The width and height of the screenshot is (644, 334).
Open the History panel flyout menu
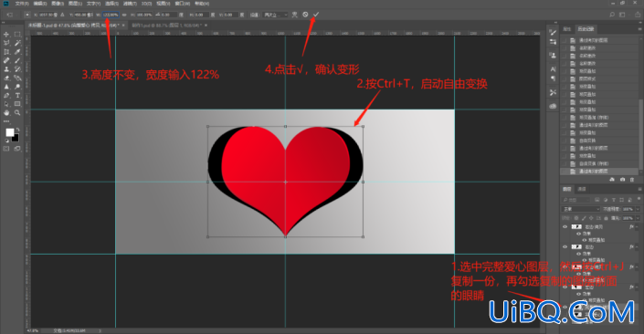(639, 28)
